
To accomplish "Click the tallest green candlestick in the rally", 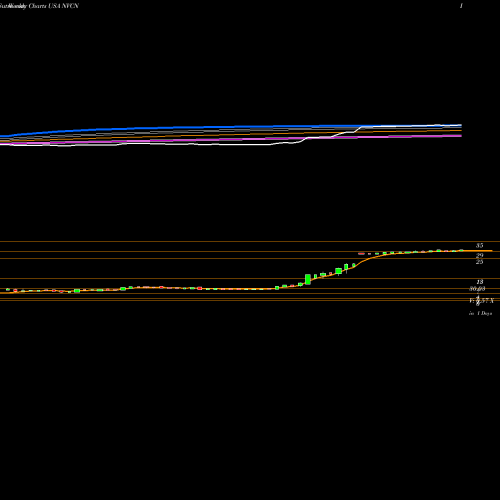I will pyautogui.click(x=308, y=279).
